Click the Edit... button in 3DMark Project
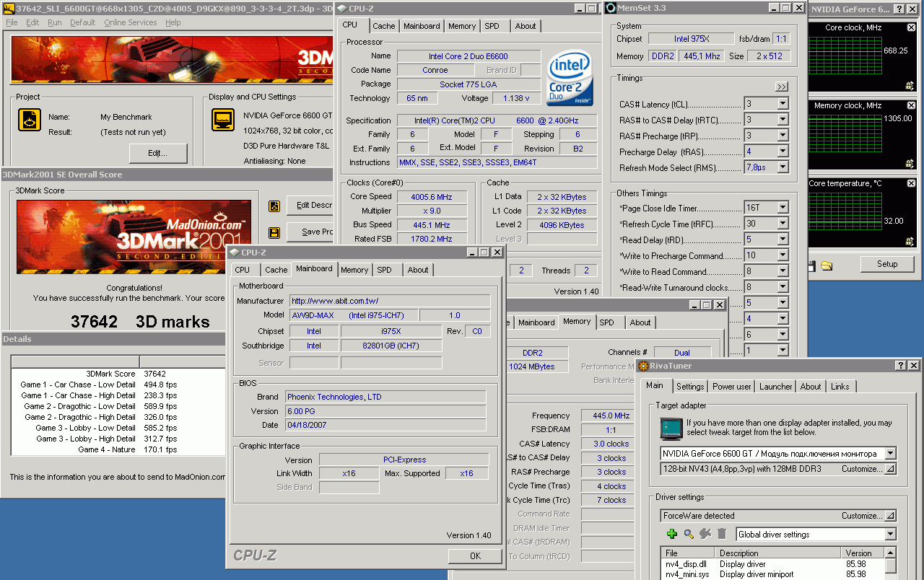The height and width of the screenshot is (580, 924). (158, 153)
